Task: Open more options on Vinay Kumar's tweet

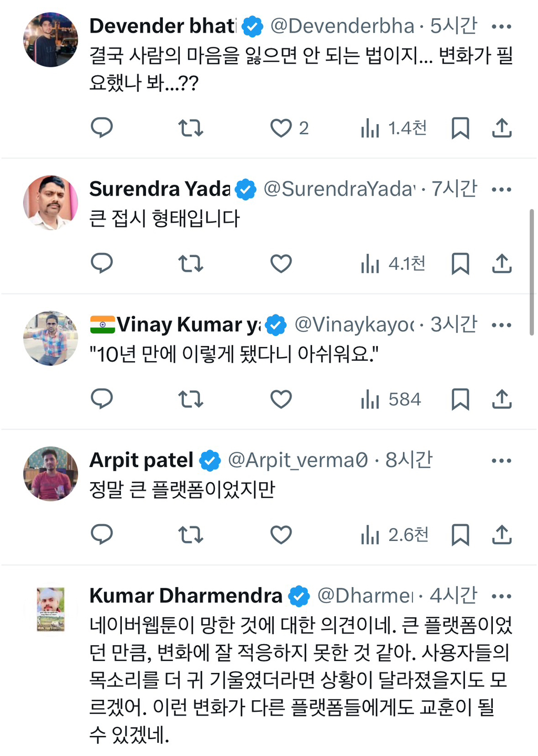Action: [x=503, y=324]
